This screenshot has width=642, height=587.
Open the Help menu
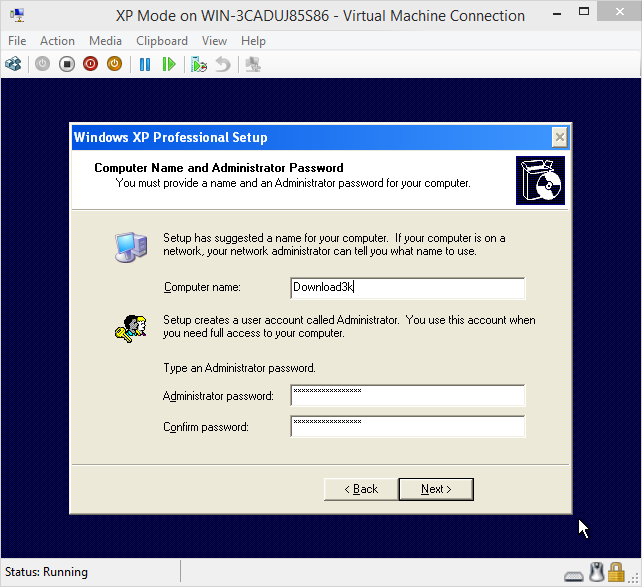(253, 41)
